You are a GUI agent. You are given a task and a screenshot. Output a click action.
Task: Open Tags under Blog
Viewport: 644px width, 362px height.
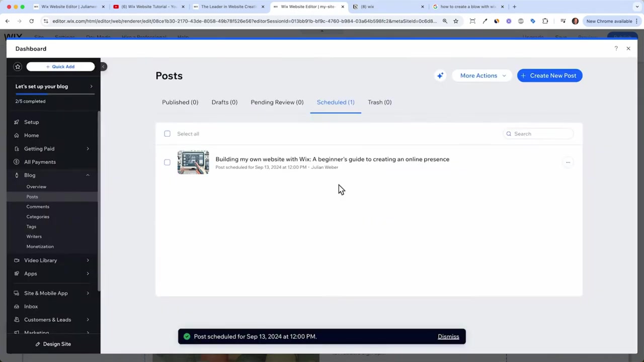(31, 227)
